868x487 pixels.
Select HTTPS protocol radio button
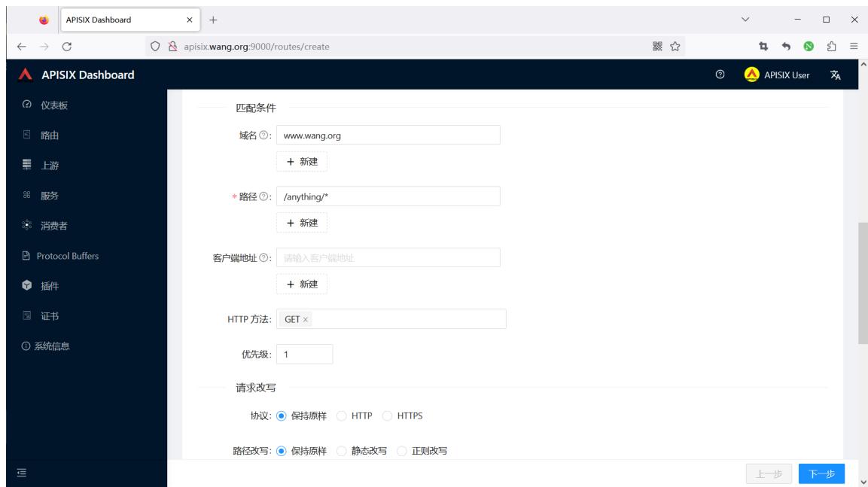click(387, 415)
